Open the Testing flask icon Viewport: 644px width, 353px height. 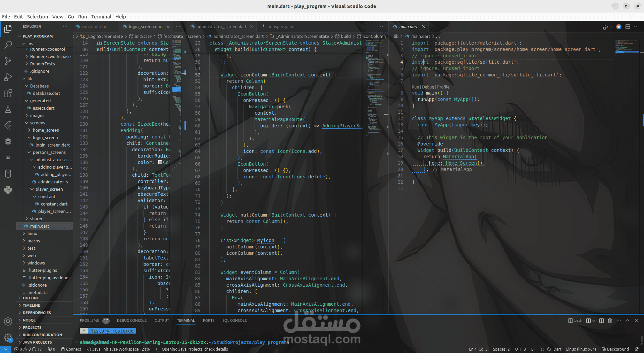coord(8,109)
